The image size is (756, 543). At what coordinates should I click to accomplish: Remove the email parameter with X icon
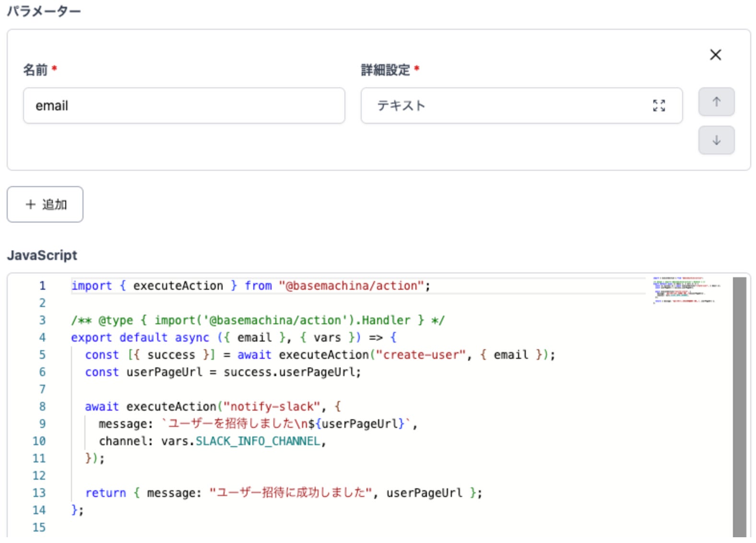pos(715,55)
